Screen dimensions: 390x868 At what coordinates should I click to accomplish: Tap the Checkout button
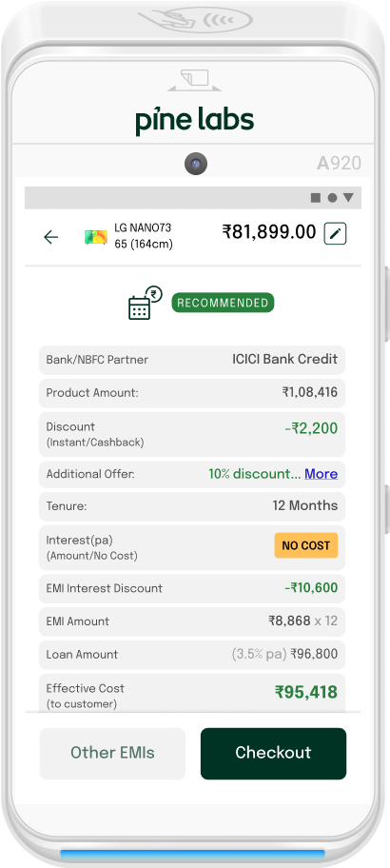[273, 754]
